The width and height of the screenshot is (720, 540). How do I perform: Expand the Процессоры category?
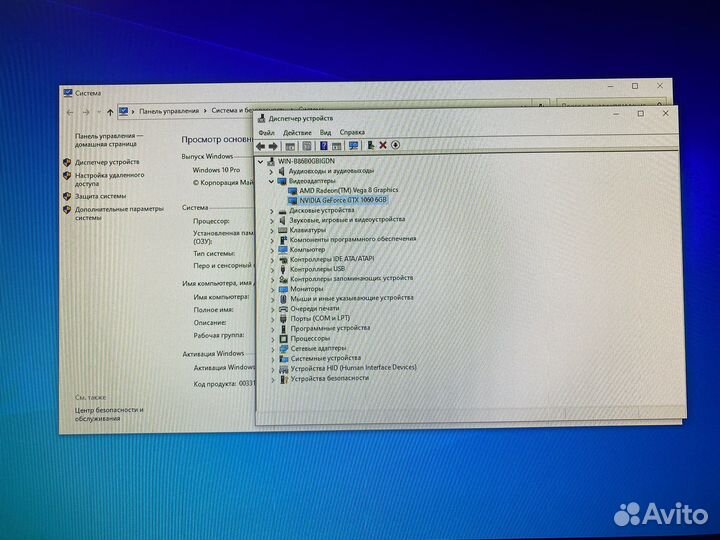click(273, 339)
